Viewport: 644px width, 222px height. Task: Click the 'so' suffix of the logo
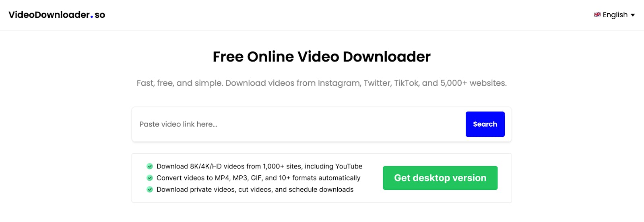(x=100, y=15)
